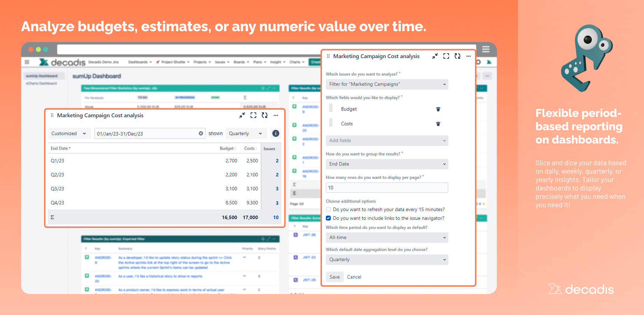
Task: Open the Jira app switcher grid
Action: point(27,62)
